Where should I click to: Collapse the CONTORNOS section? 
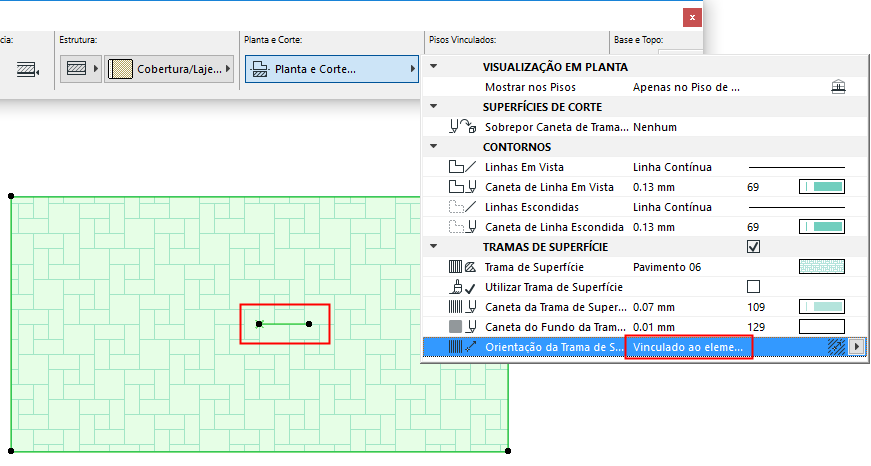[x=434, y=147]
